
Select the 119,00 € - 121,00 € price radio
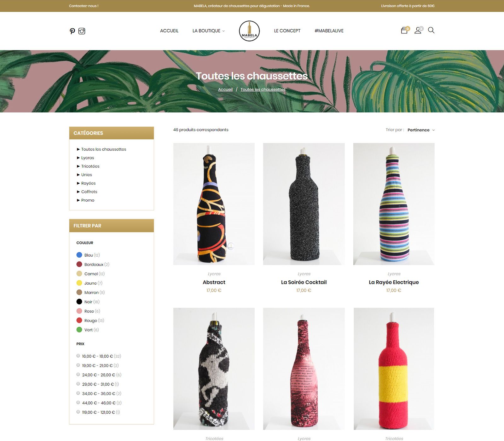pyautogui.click(x=78, y=412)
